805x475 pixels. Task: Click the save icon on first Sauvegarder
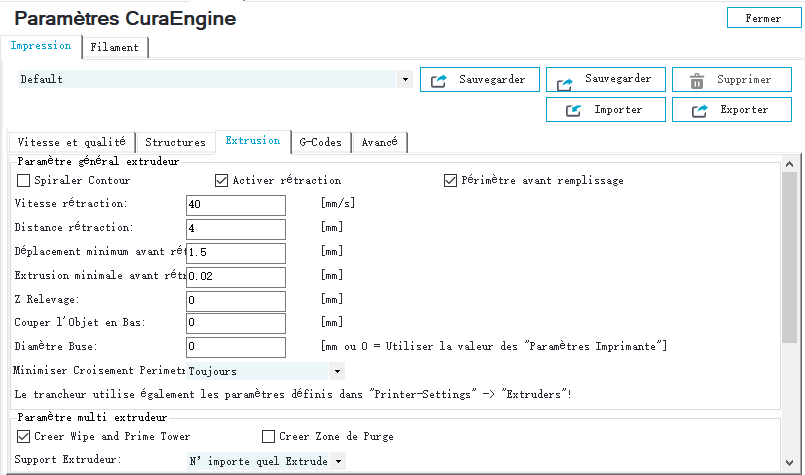coord(438,81)
